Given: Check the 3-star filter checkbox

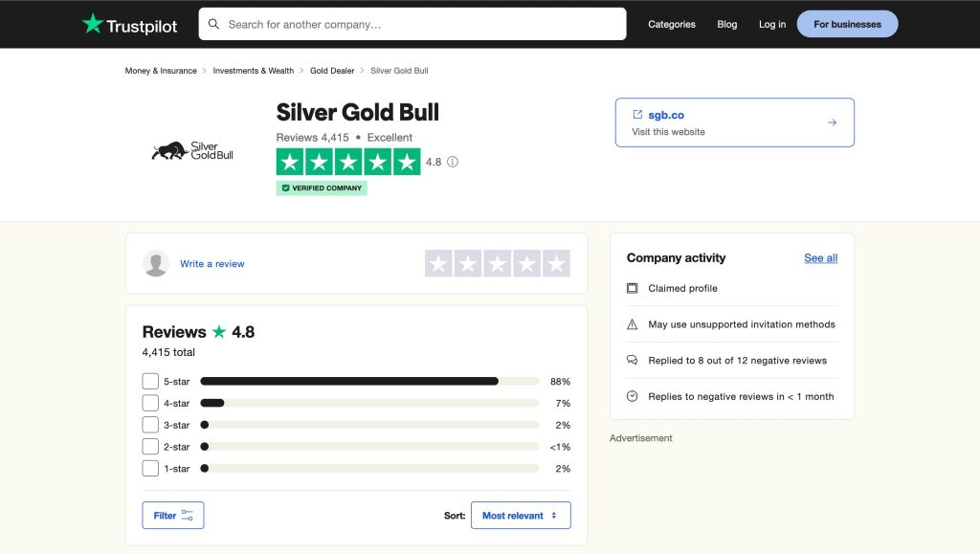Looking at the screenshot, I should click(x=150, y=425).
